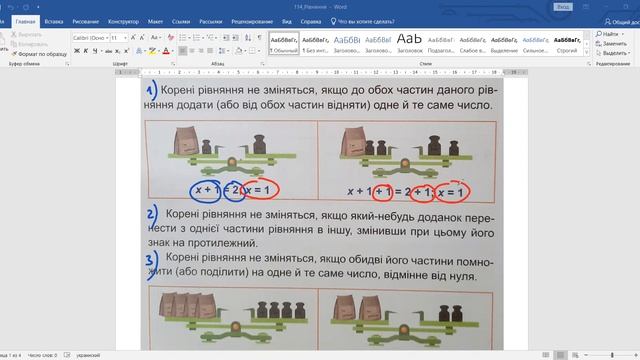Switch to the Главная tab
This screenshot has height=360, width=640.
pyautogui.click(x=25, y=22)
